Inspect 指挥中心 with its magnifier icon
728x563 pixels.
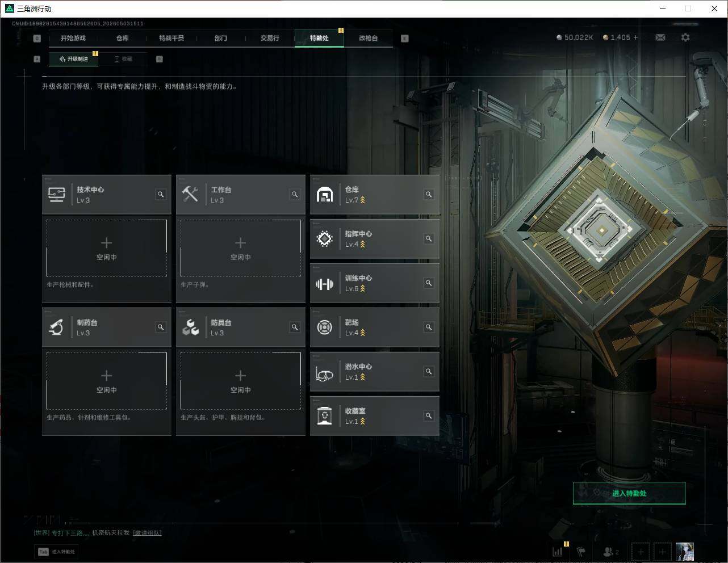[429, 239]
